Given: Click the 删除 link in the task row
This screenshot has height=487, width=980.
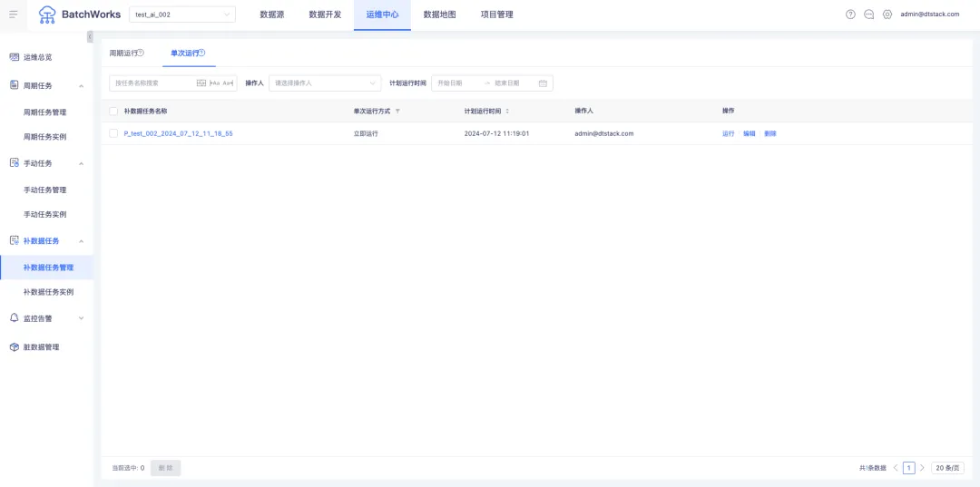Looking at the screenshot, I should point(770,133).
